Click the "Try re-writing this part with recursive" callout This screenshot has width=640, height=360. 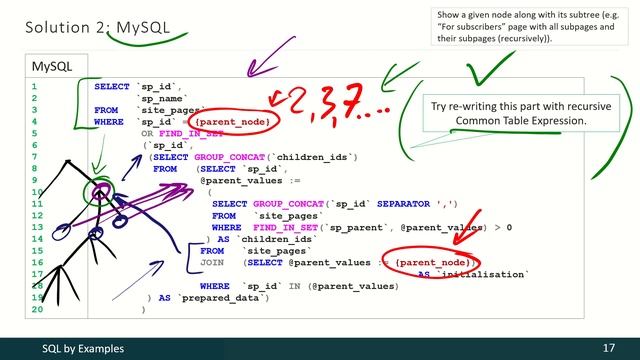click(x=521, y=113)
